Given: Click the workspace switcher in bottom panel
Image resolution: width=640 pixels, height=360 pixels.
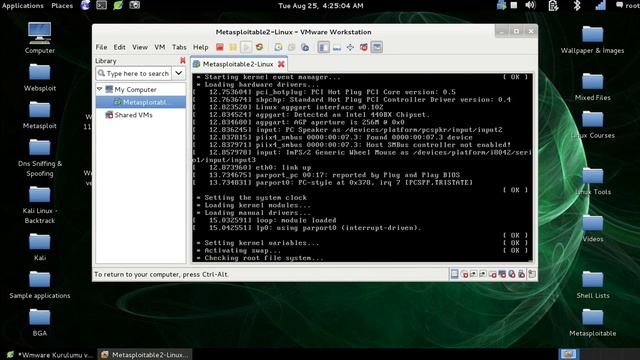Looking at the screenshot, I should click(x=568, y=354).
